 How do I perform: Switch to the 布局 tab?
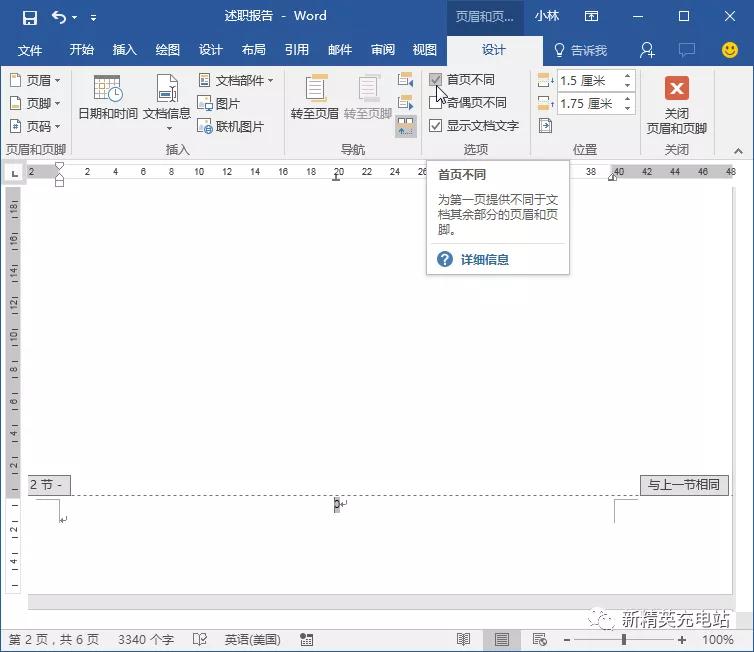[x=253, y=50]
